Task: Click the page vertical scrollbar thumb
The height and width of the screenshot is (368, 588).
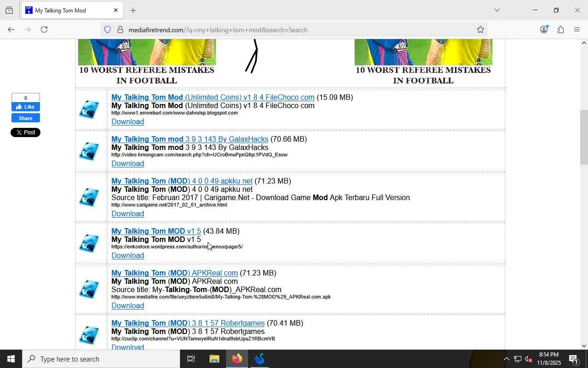Action: pyautogui.click(x=584, y=137)
